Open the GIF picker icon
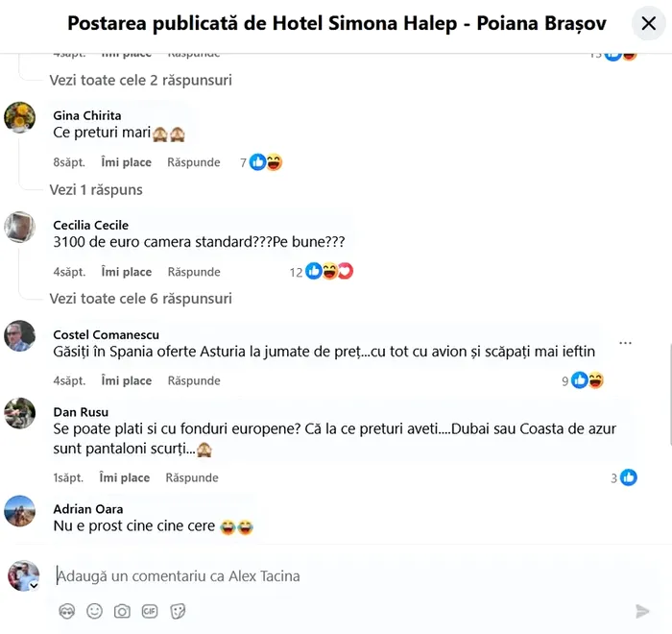This screenshot has width=672, height=634. (x=150, y=611)
